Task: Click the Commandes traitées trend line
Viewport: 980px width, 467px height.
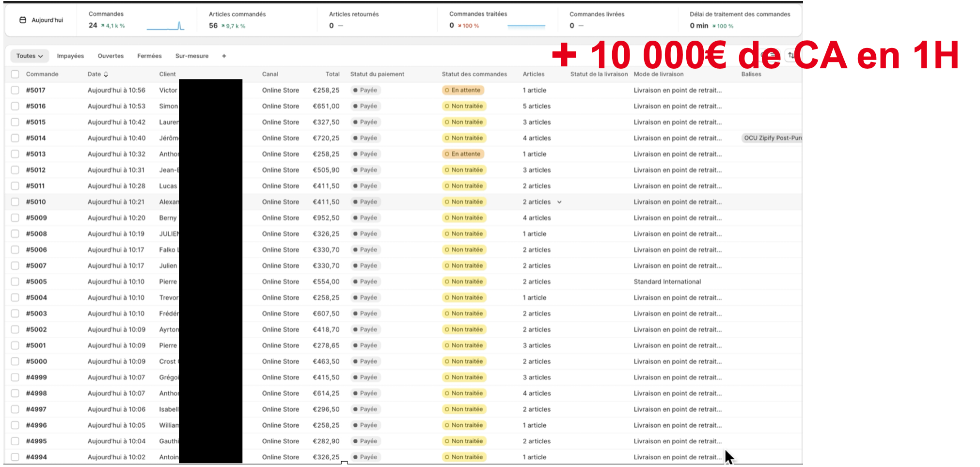Action: [526, 26]
